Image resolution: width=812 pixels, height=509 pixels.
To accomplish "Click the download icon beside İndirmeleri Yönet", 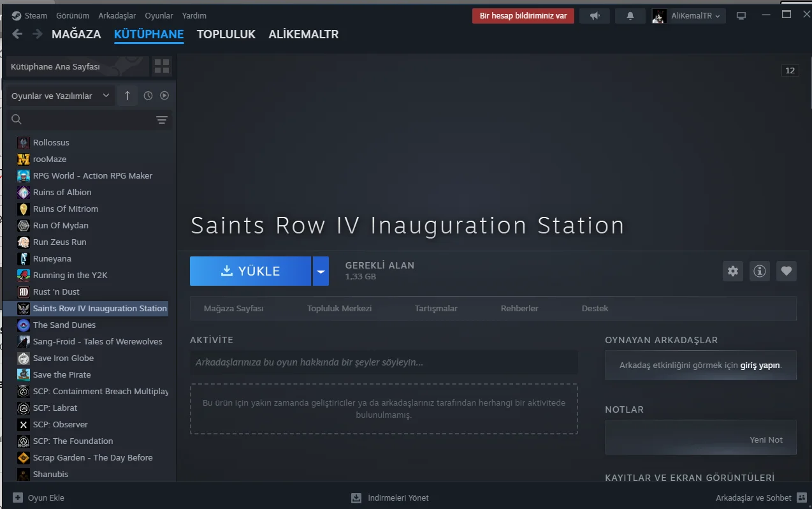I will 356,498.
